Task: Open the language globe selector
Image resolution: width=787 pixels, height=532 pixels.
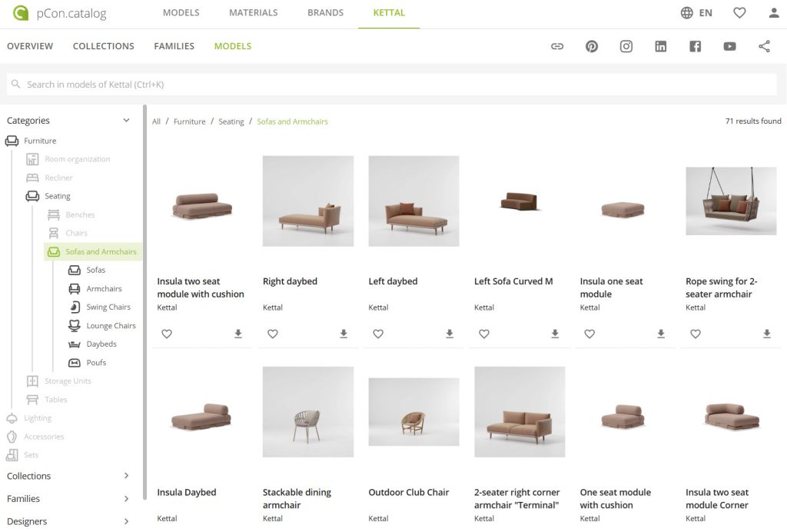Action: pos(686,12)
